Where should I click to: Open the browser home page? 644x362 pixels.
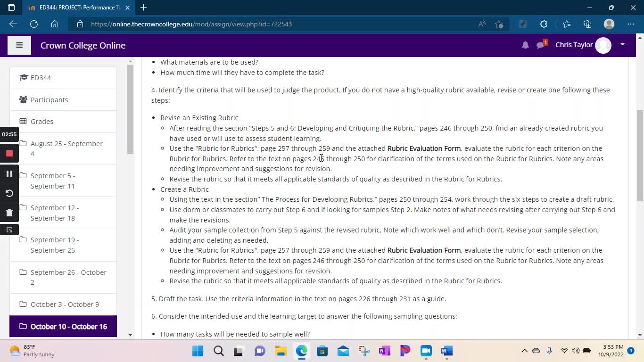[x=55, y=24]
